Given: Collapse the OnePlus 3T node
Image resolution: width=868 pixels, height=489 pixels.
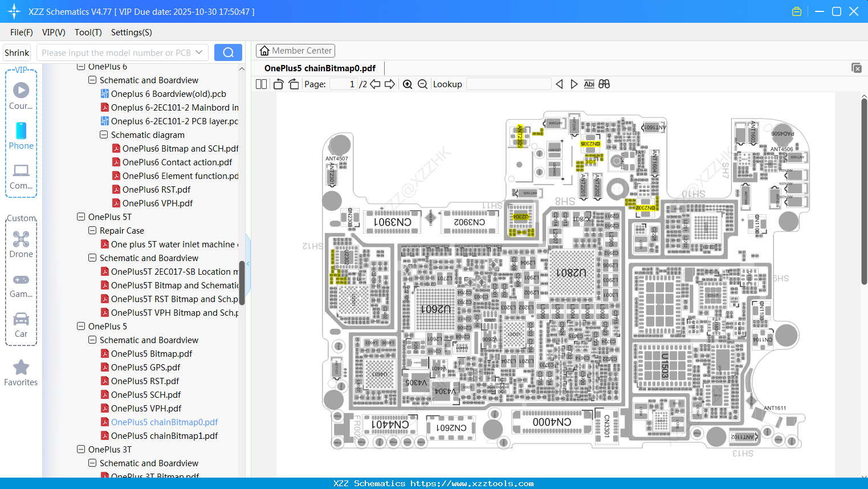Looking at the screenshot, I should pos(81,450).
